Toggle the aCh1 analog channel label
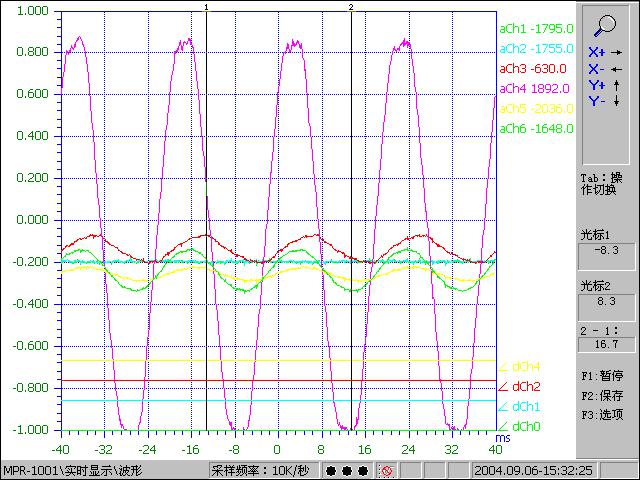 pyautogui.click(x=535, y=28)
